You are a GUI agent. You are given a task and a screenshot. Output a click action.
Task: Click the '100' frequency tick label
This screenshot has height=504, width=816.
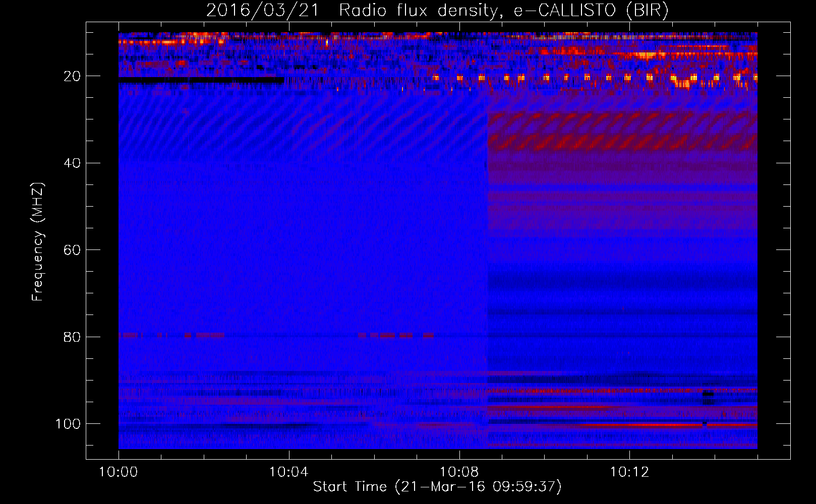68,424
